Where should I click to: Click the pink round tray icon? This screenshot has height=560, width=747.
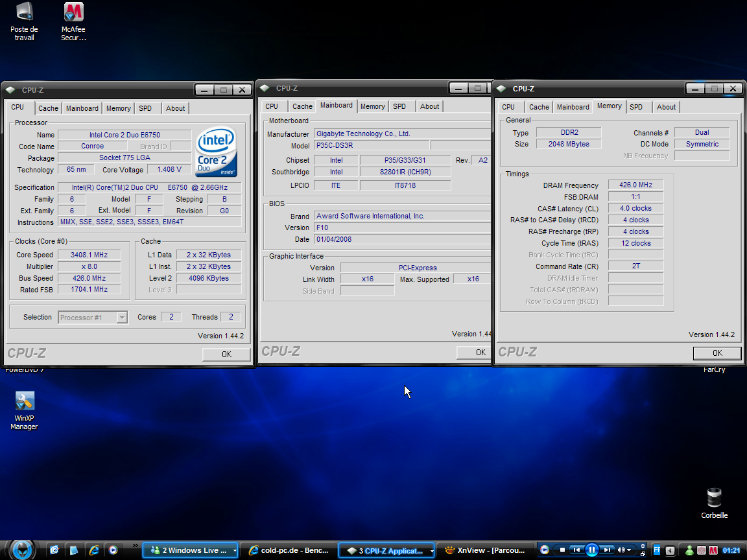point(701,550)
